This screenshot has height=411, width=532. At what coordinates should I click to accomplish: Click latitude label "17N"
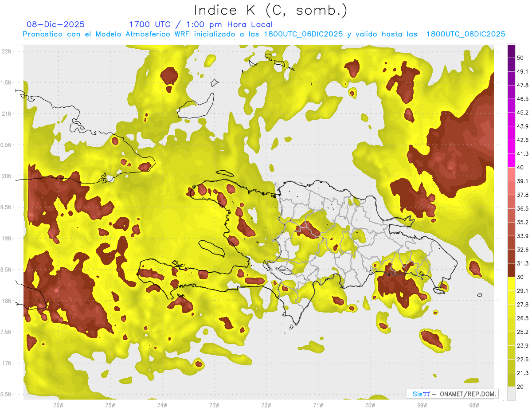(7, 363)
